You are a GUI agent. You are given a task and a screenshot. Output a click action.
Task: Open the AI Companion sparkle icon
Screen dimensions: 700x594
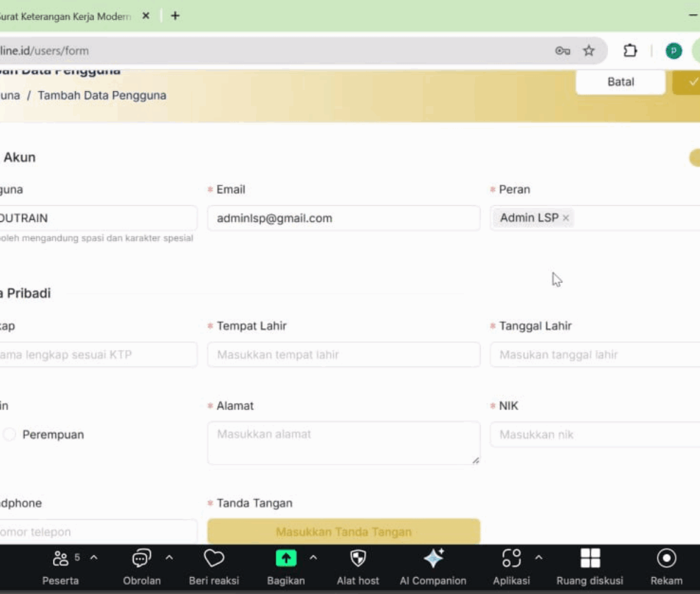point(433,559)
